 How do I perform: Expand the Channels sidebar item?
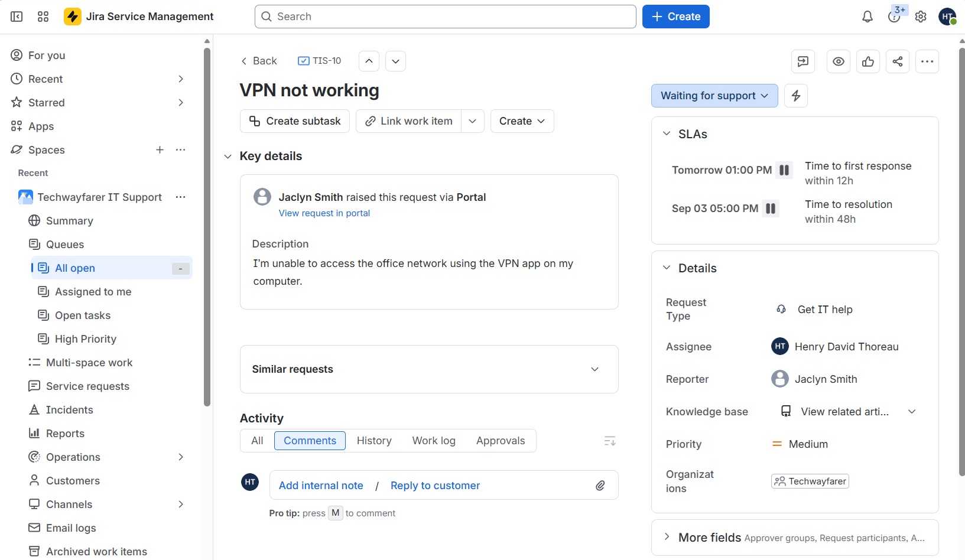pos(181,504)
